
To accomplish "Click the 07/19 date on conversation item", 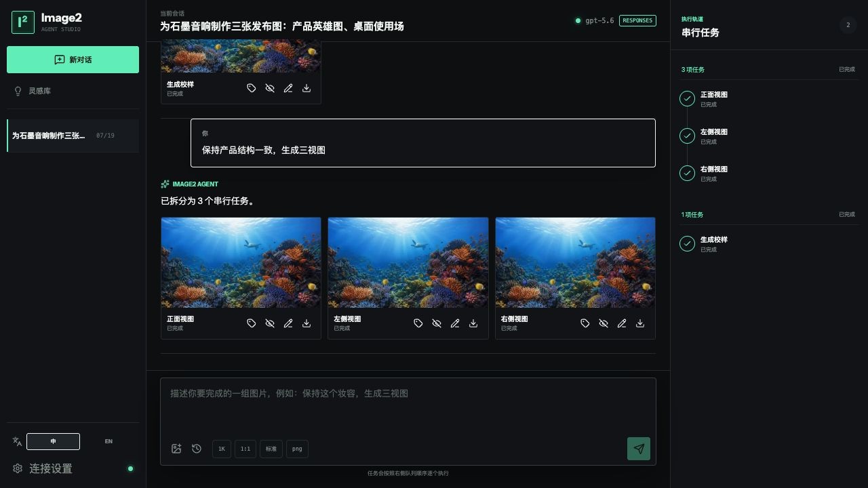I will (x=105, y=136).
